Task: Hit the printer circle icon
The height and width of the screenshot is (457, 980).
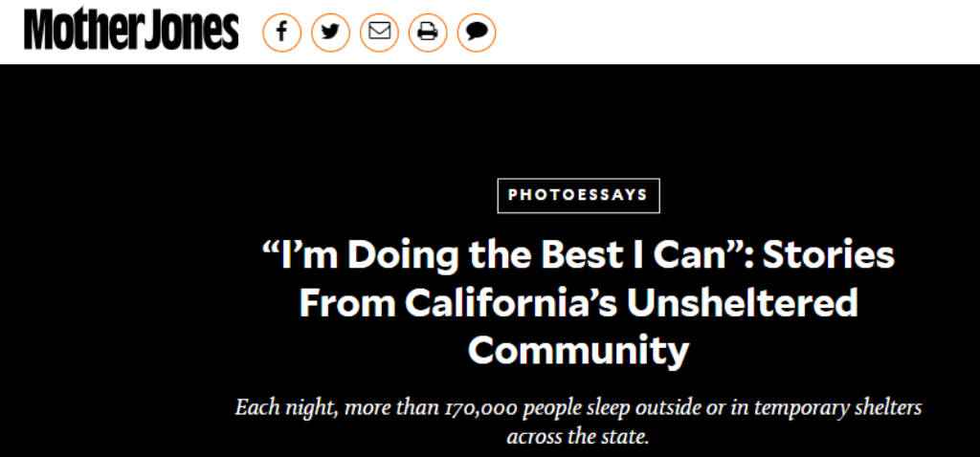Action: pyautogui.click(x=428, y=33)
